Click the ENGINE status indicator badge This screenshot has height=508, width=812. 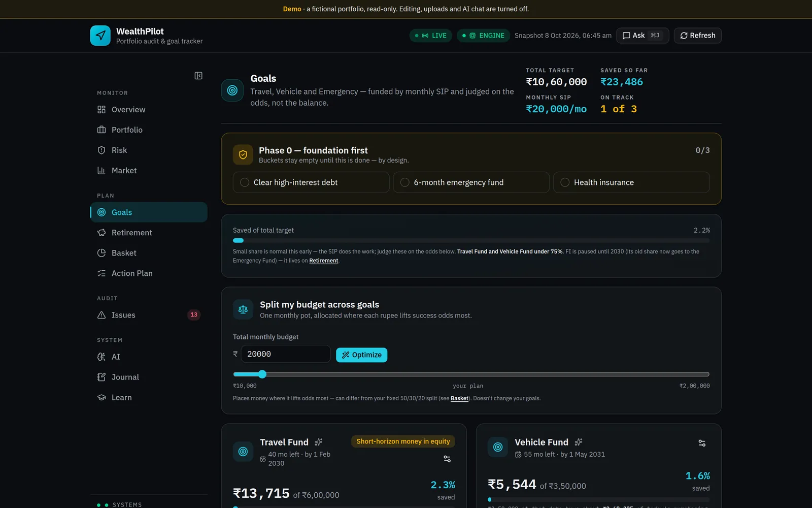coord(483,36)
